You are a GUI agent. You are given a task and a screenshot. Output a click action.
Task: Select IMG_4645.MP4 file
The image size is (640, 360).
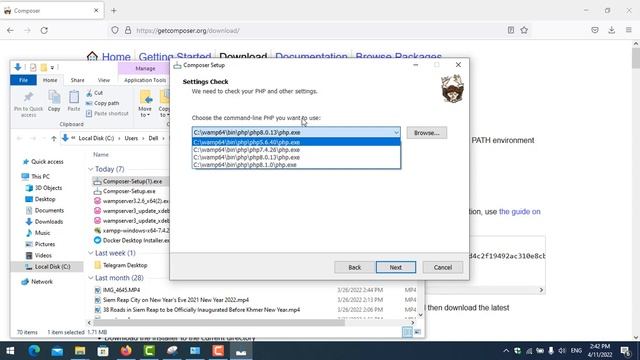click(117, 290)
